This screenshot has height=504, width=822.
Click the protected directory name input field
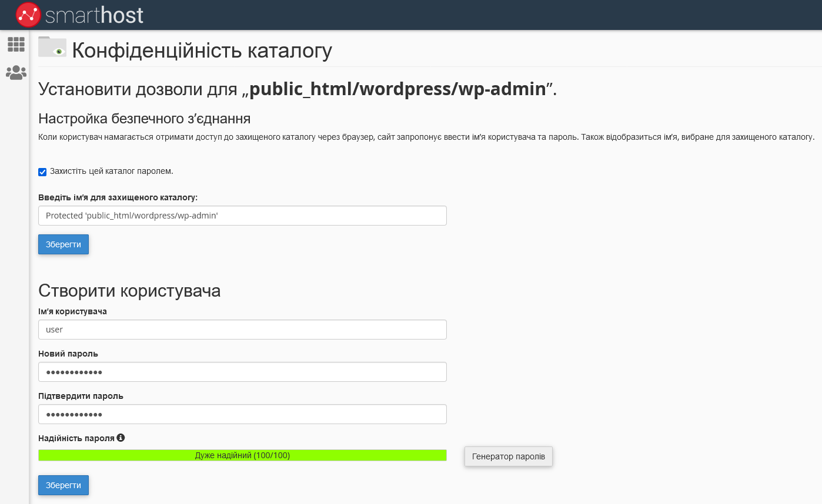point(242,216)
